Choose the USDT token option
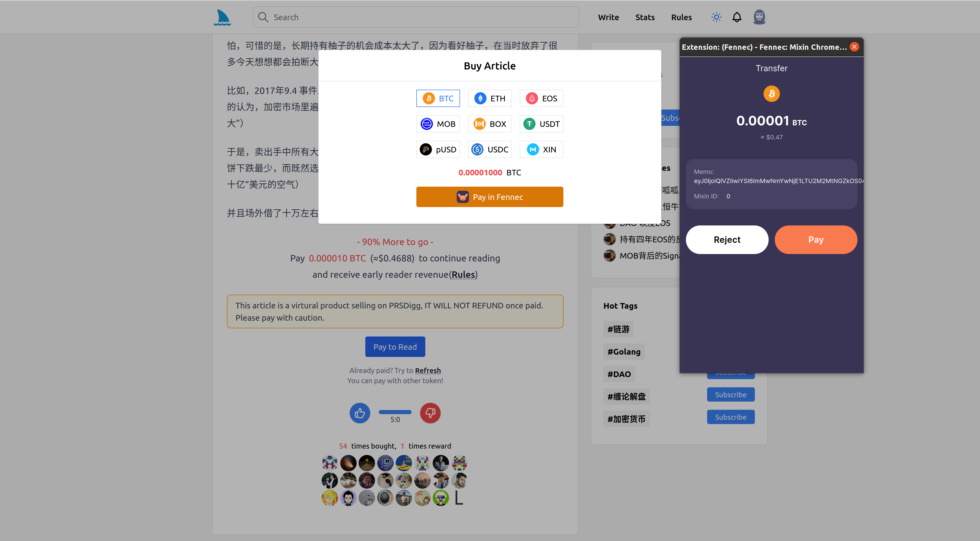The image size is (980, 541). [x=541, y=124]
